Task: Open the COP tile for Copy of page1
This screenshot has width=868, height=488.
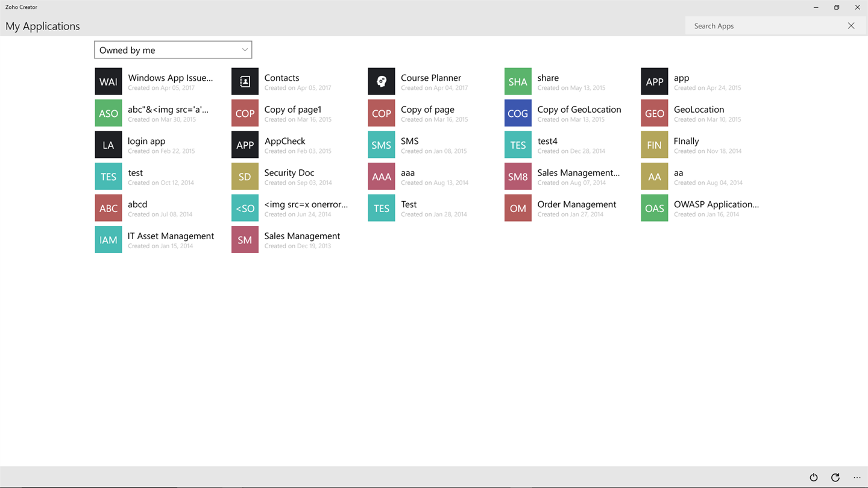Action: pos(245,113)
